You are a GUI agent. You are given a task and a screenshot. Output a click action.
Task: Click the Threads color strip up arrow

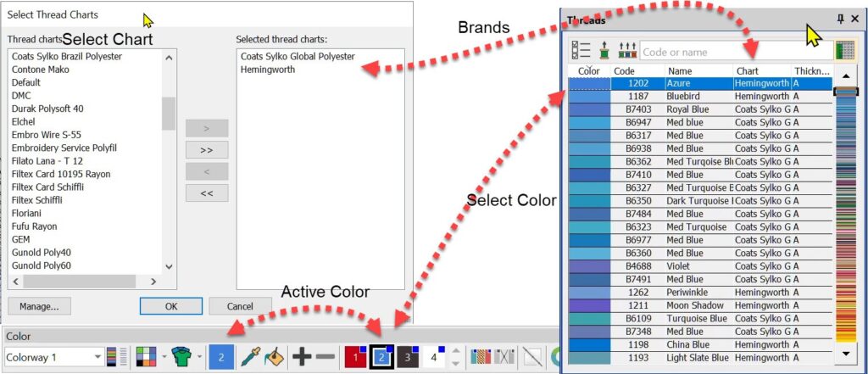[x=845, y=76]
